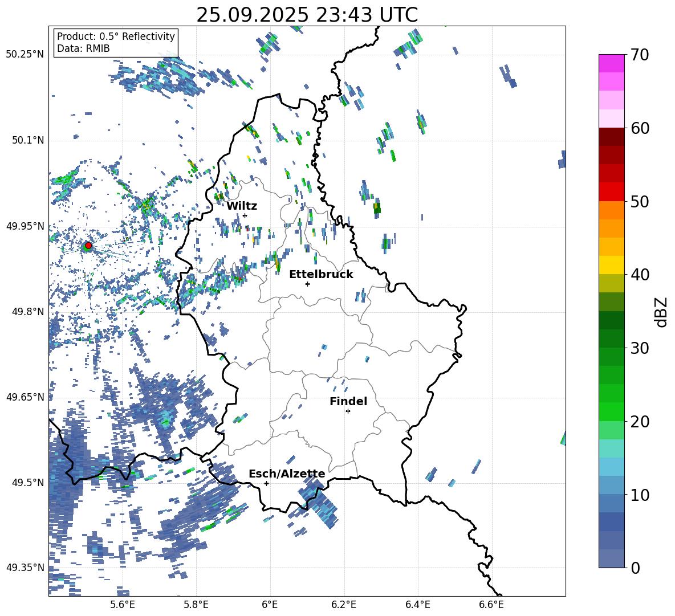
Task: Click the dBZ colorbar axis label
Action: [x=661, y=311]
